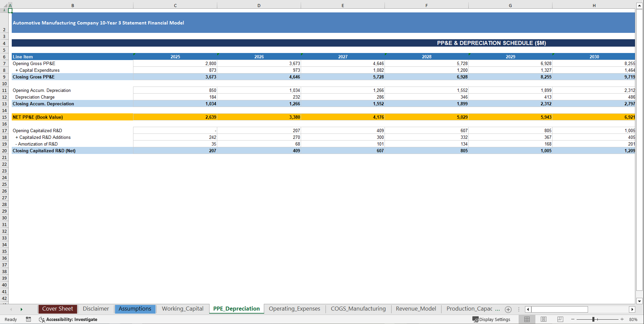Viewport: 644px width, 324px height.
Task: Open Page Break Preview
Action: click(x=560, y=319)
